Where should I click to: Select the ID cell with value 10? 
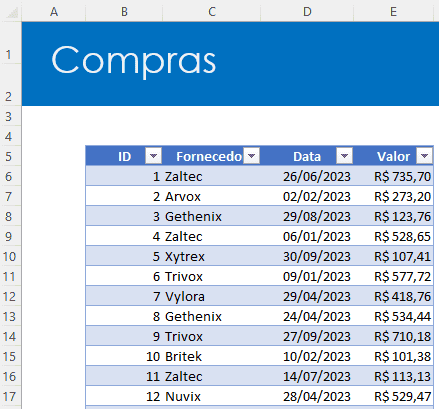coord(124,356)
